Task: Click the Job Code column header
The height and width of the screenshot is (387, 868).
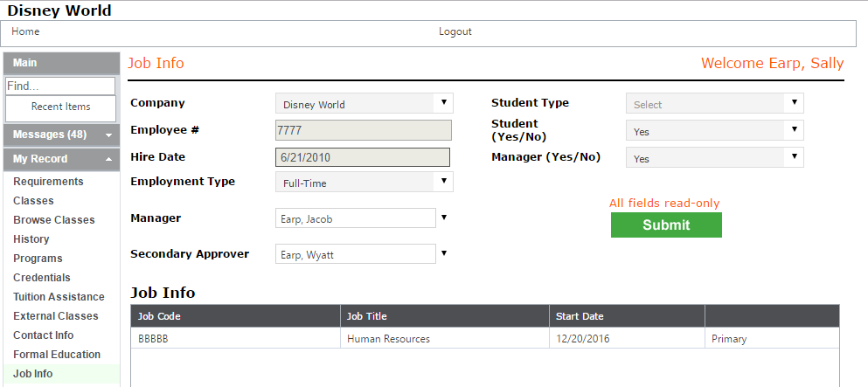Action: coord(235,316)
